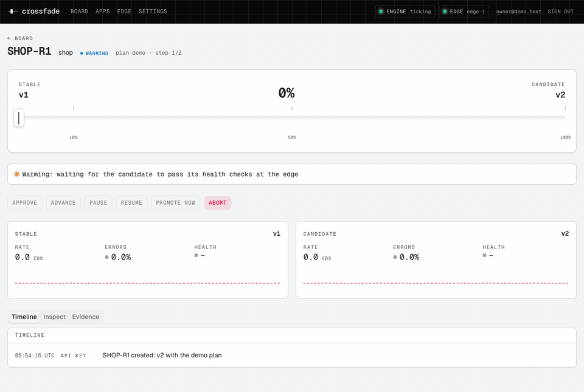
Task: Open the EDGE nav menu
Action: click(x=124, y=12)
